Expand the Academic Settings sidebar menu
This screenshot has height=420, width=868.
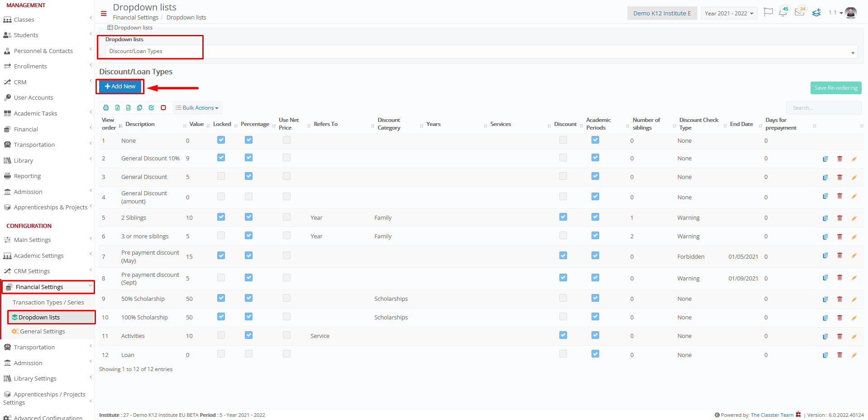coord(47,256)
